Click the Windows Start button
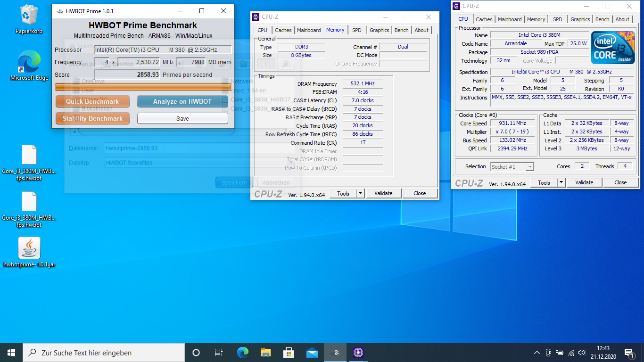 tap(11, 353)
